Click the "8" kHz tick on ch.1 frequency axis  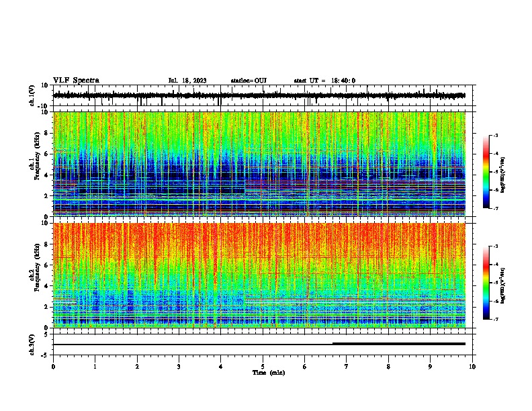coord(46,133)
